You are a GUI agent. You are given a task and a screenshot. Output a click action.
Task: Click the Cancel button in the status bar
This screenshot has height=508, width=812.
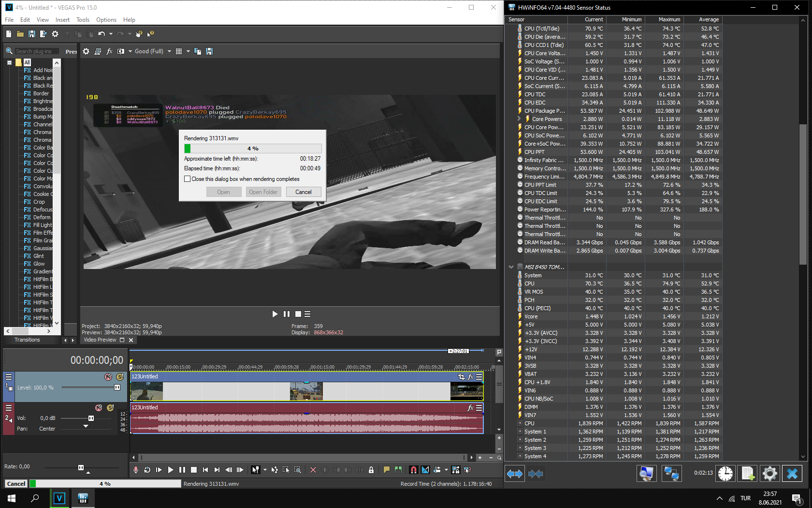[16, 484]
